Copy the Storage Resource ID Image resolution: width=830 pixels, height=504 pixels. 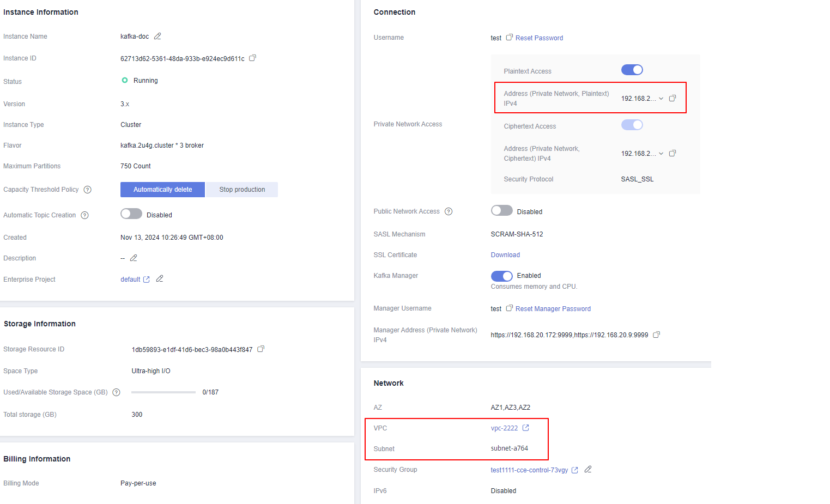tap(260, 349)
